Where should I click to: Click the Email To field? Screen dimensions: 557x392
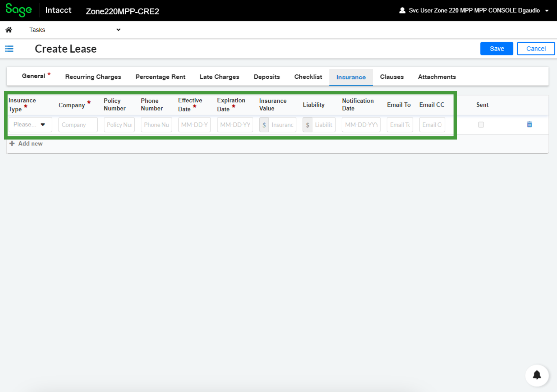click(400, 125)
